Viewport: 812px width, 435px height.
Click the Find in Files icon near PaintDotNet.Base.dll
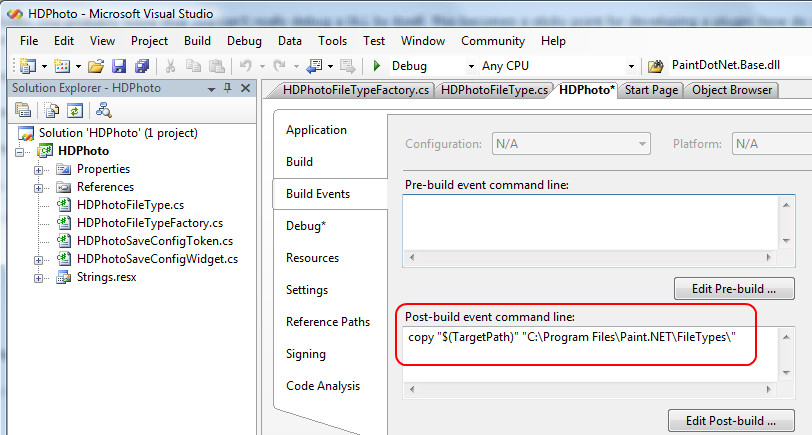point(655,66)
